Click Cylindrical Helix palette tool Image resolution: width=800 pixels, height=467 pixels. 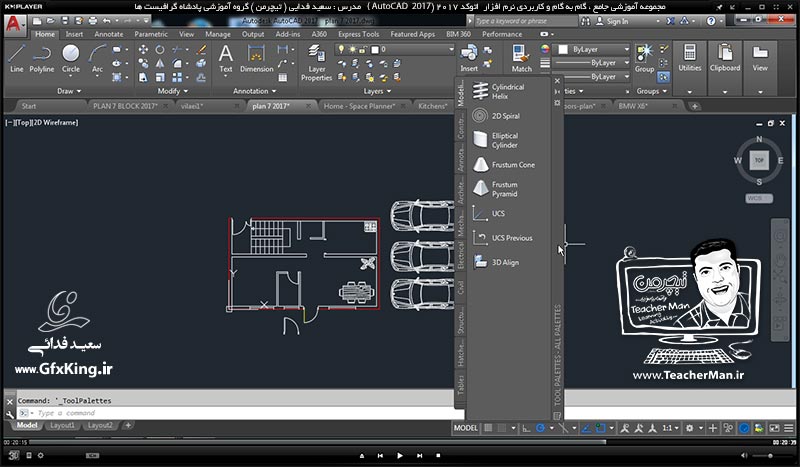point(499,91)
